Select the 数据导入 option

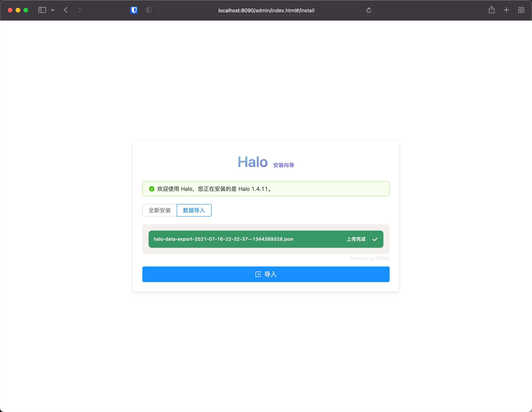click(194, 210)
